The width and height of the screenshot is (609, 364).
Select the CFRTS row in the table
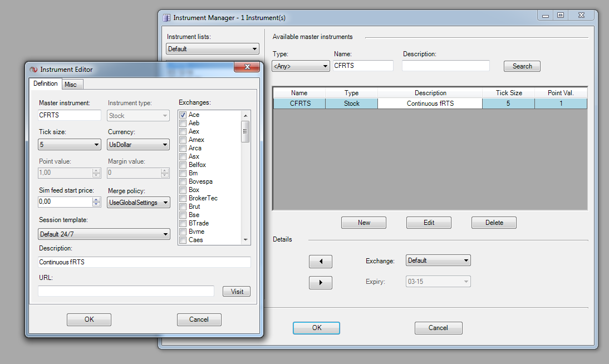click(430, 104)
